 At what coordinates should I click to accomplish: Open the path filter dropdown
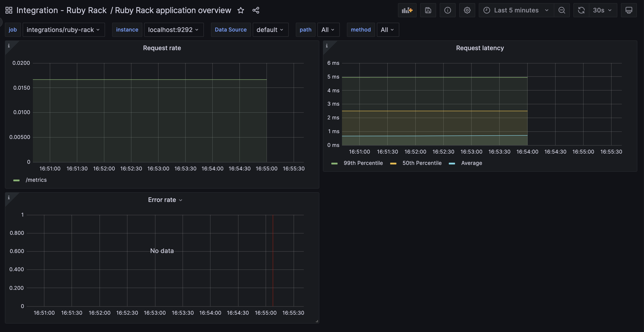[x=328, y=30]
